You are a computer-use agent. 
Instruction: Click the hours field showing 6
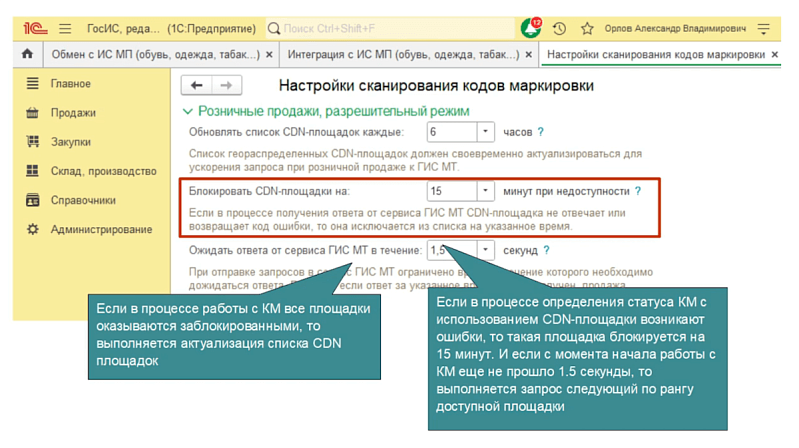(x=452, y=132)
